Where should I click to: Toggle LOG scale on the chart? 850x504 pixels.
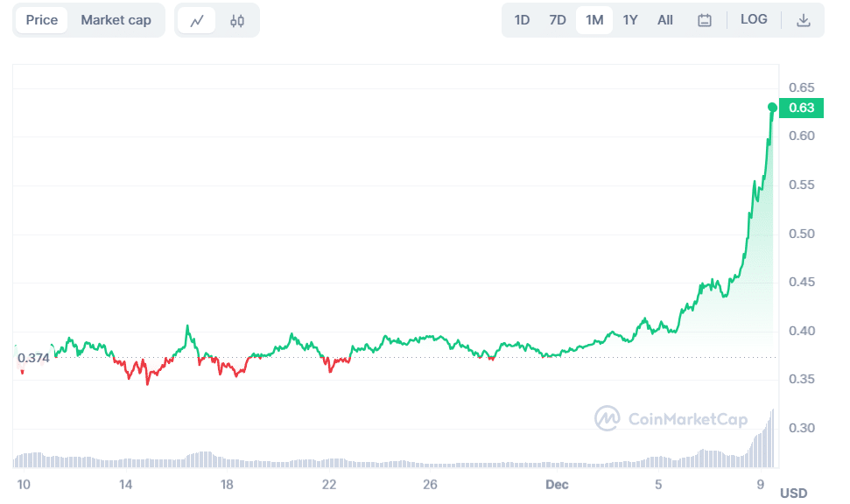[754, 19]
